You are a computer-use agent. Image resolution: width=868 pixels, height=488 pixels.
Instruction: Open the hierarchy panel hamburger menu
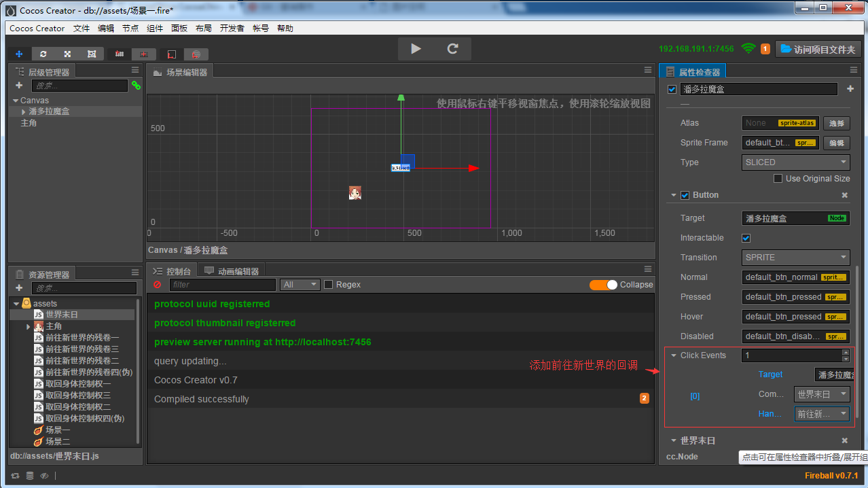(135, 71)
